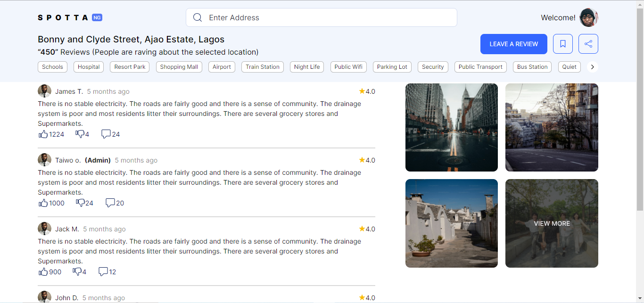Select the Resort Park tag
Viewport: 644px width, 303px height.
(130, 67)
